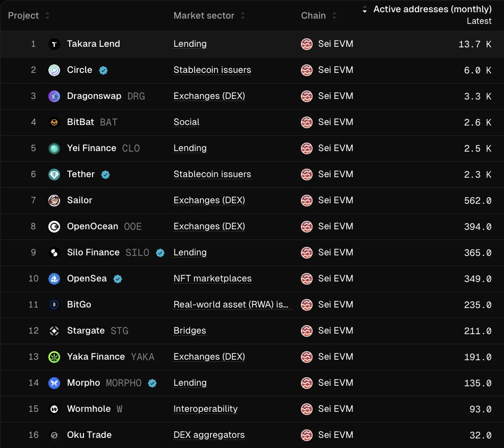Select the Market sector column header
The height and width of the screenshot is (448, 504).
[204, 15]
